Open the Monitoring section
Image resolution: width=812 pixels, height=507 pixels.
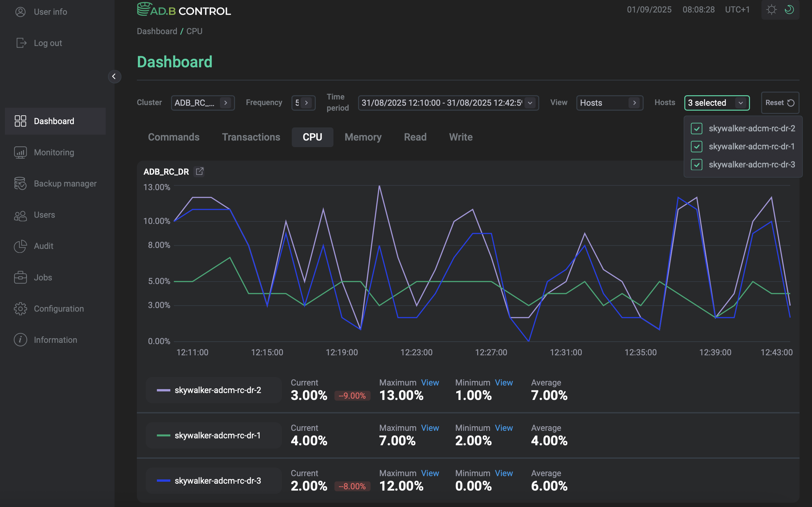coord(54,152)
